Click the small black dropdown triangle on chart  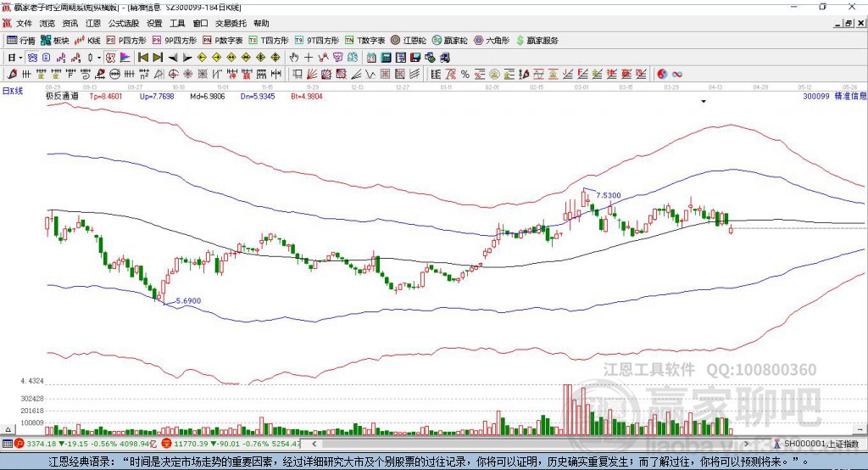point(704,102)
